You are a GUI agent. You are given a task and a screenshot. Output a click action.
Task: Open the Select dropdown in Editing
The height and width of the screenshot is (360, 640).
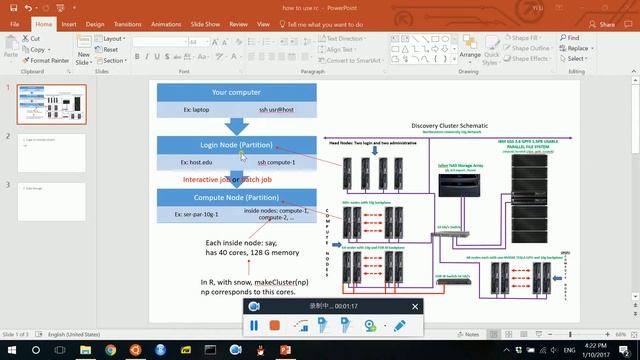point(573,59)
